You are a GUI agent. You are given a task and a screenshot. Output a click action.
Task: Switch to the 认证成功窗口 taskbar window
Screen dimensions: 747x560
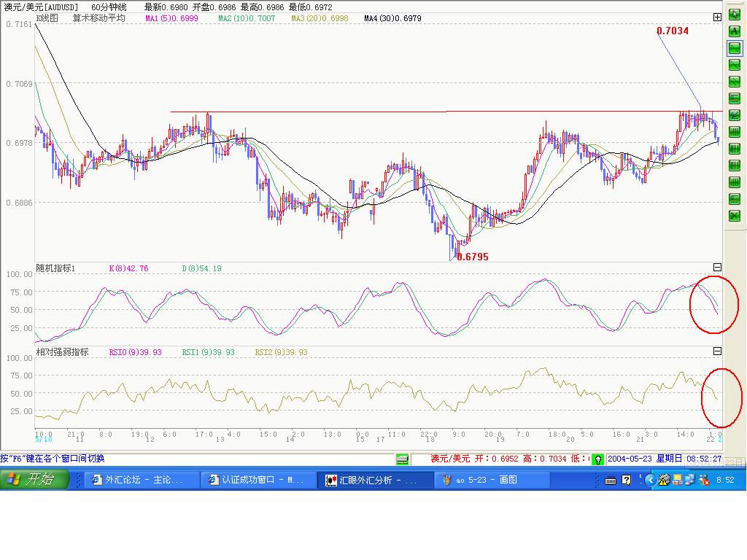(259, 480)
